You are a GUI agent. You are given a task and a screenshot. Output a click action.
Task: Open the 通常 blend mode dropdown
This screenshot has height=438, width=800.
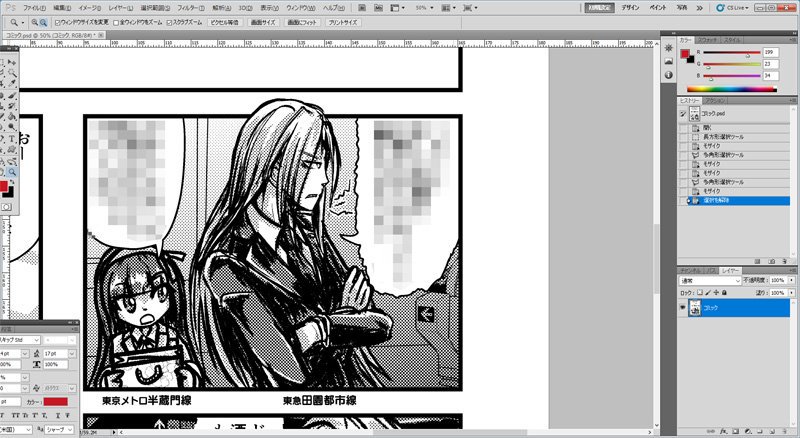(710, 280)
